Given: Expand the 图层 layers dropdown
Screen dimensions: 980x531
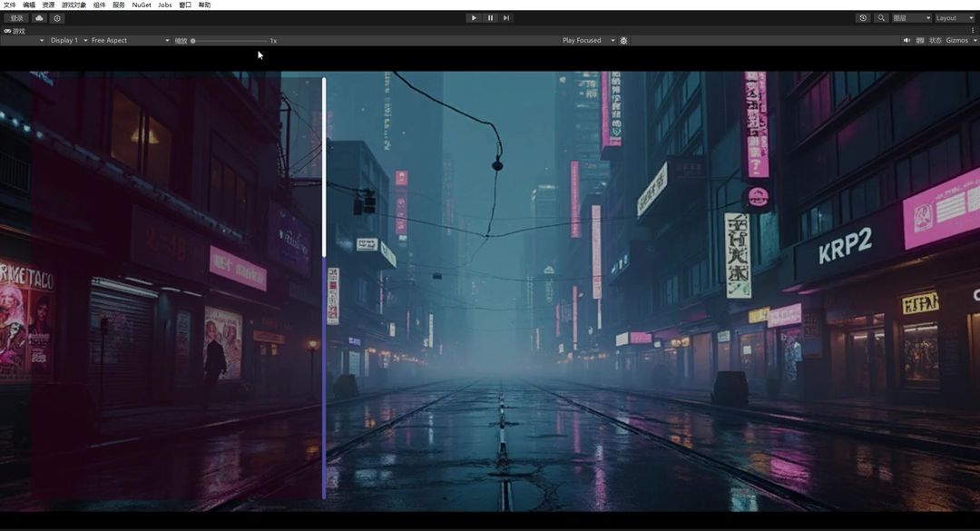Looking at the screenshot, I should pyautogui.click(x=912, y=18).
